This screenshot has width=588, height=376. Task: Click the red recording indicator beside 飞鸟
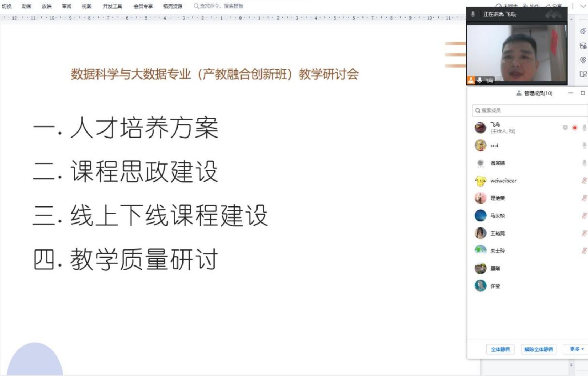[x=574, y=128]
